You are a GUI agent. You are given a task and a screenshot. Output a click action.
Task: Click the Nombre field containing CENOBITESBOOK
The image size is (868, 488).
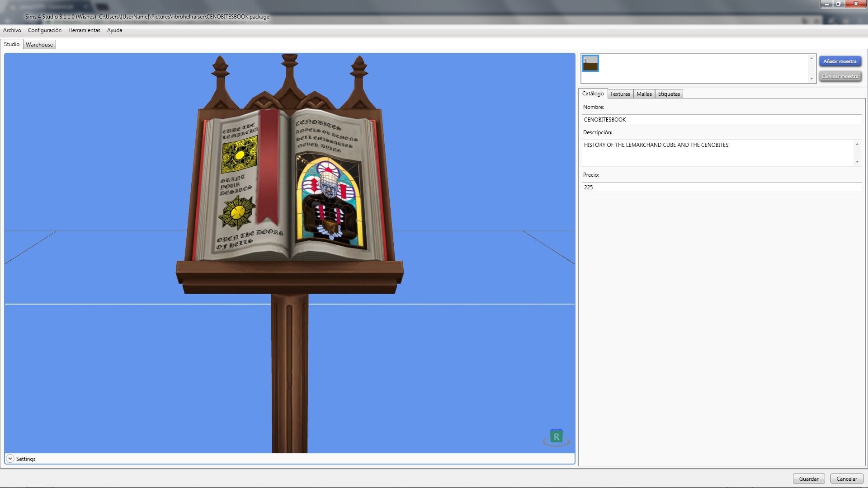tap(722, 119)
